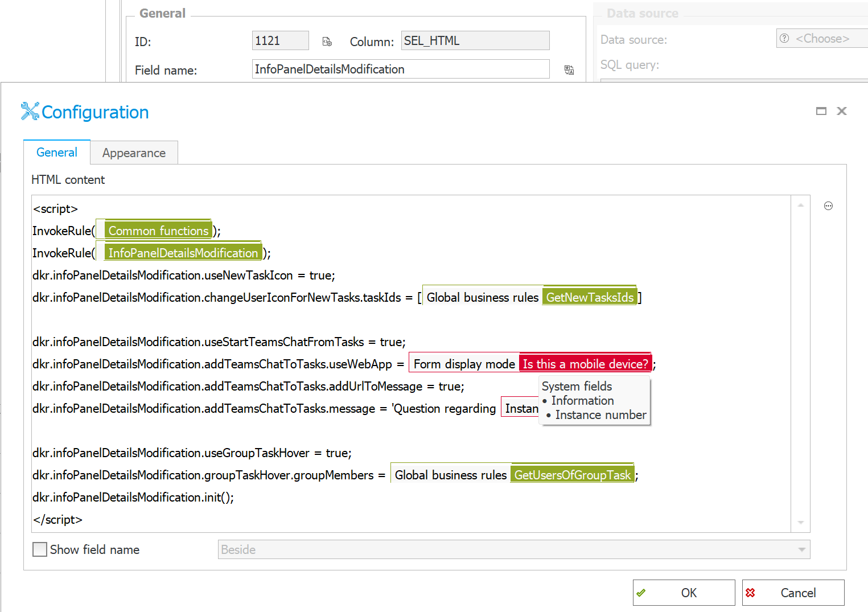Click the addUrlToMessage = true line
Screen dimensions: 868x612
pyautogui.click(x=248, y=386)
